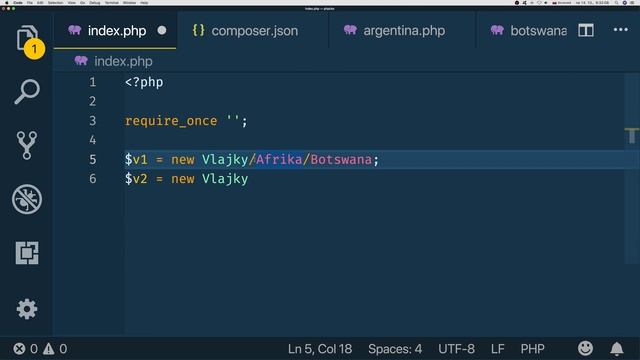Click the index.php breadcrumb
The height and width of the screenshot is (360, 640).
coord(123,61)
